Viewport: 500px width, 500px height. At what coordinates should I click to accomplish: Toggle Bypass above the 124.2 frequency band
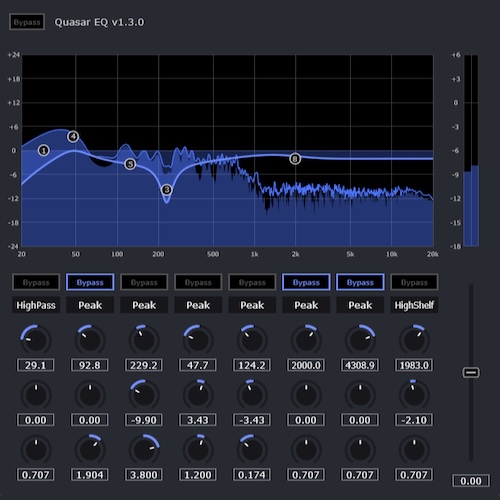click(x=252, y=282)
